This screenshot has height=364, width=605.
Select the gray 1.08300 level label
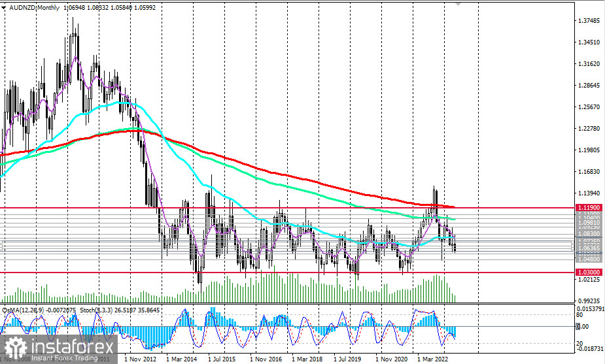[x=587, y=234]
